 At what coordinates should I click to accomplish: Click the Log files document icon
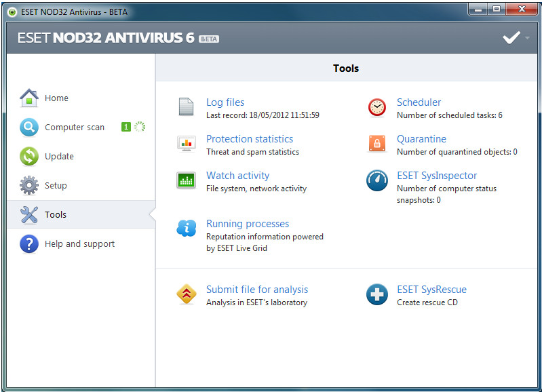coord(186,106)
